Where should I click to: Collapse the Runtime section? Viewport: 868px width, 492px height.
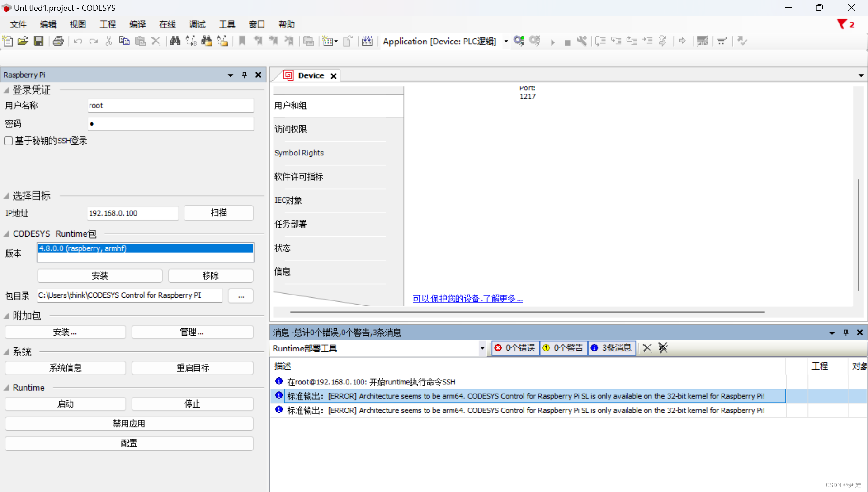click(x=6, y=388)
